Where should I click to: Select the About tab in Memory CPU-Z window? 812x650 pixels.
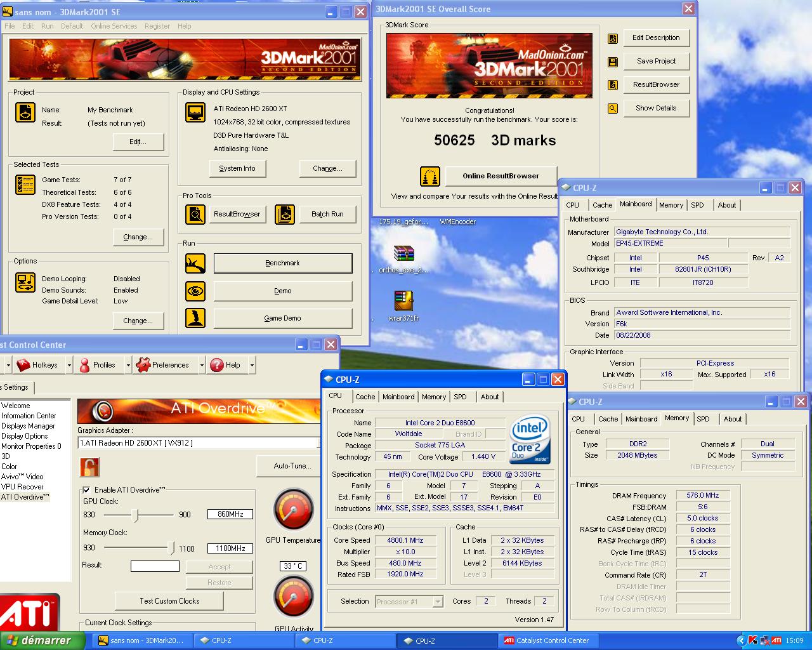click(733, 419)
